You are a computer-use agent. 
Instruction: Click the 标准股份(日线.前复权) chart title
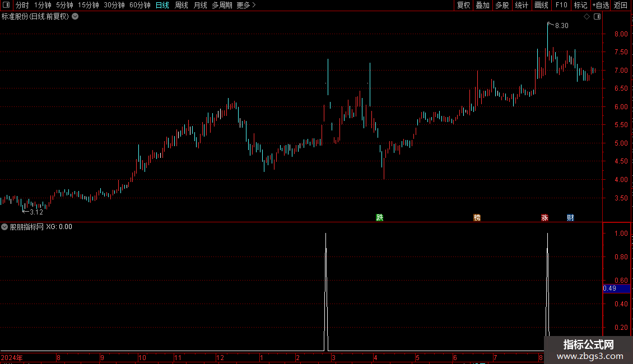pyautogui.click(x=35, y=17)
